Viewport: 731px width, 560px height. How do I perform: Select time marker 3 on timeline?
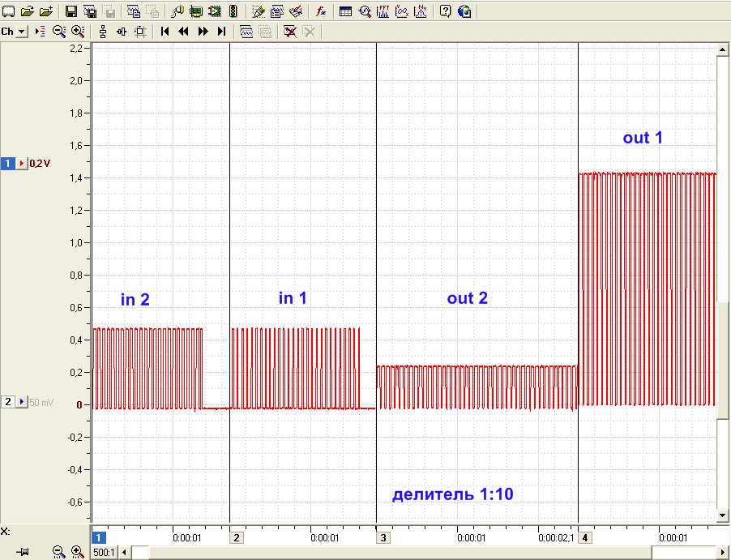click(x=383, y=537)
